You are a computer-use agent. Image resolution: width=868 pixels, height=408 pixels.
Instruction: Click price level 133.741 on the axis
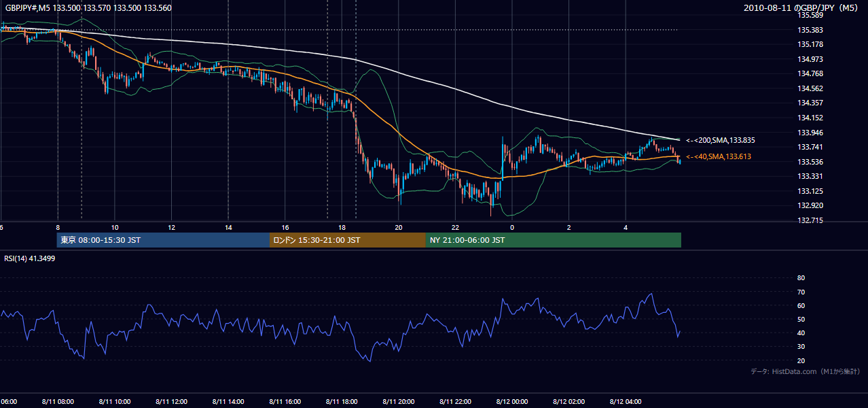point(810,147)
